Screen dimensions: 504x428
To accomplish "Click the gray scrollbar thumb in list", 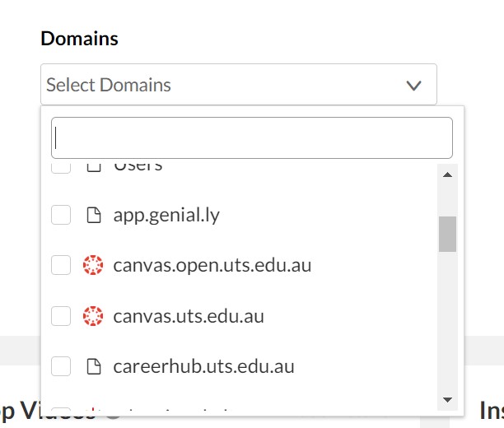I will pyautogui.click(x=447, y=235).
